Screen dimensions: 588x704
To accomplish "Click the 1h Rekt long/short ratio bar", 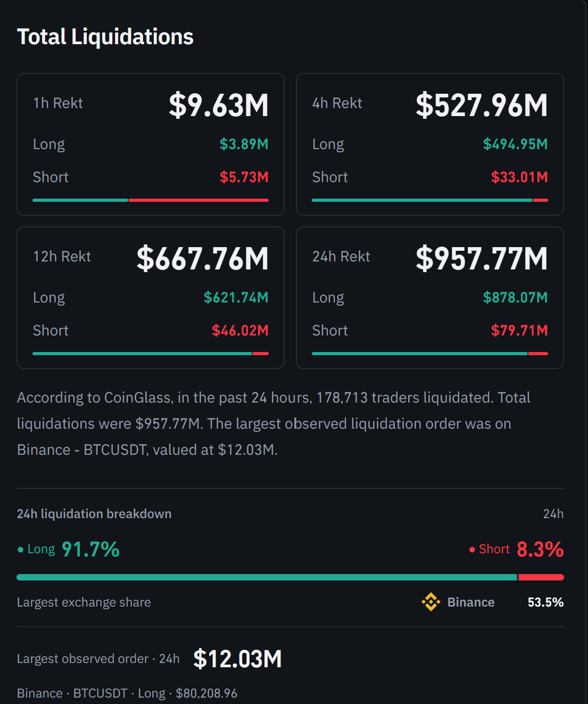I will pyautogui.click(x=151, y=200).
